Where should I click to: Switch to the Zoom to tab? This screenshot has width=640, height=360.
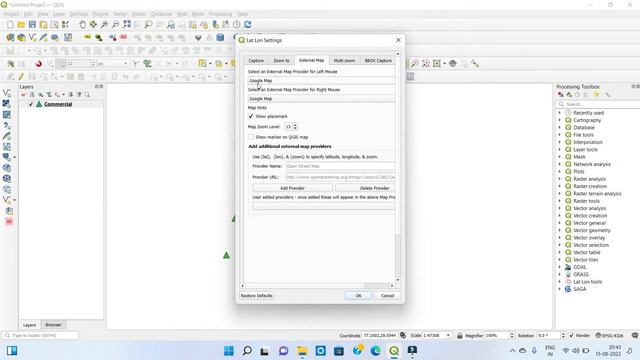281,60
